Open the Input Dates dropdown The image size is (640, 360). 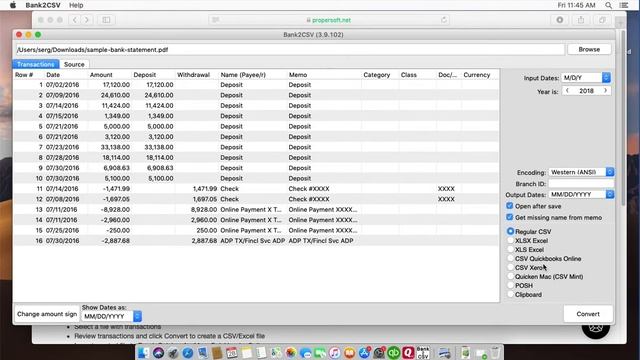tap(586, 78)
